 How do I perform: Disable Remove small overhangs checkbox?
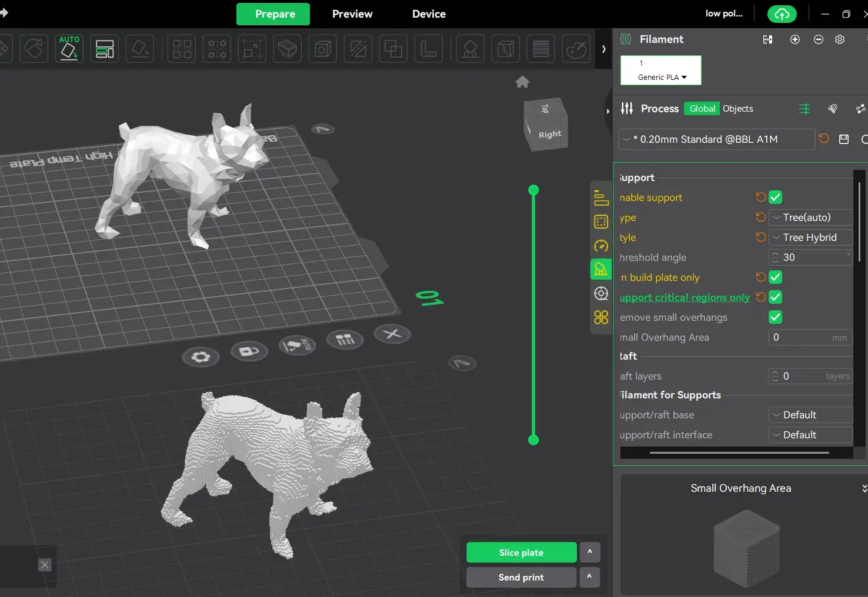[775, 317]
